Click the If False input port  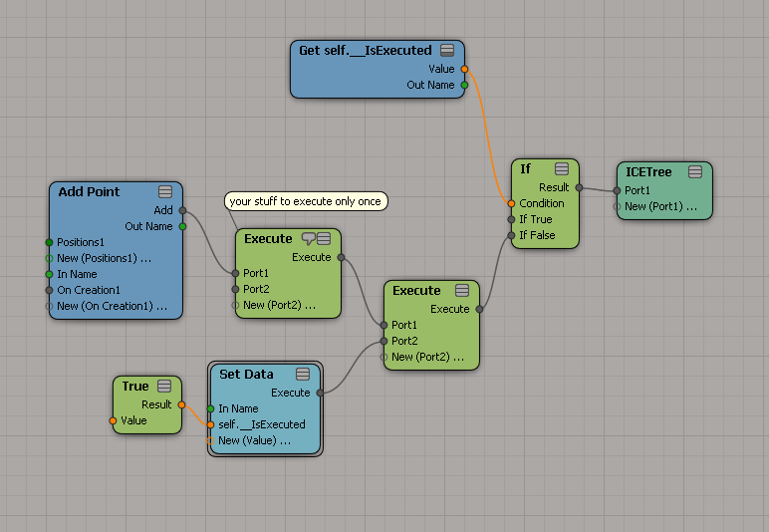(x=511, y=235)
